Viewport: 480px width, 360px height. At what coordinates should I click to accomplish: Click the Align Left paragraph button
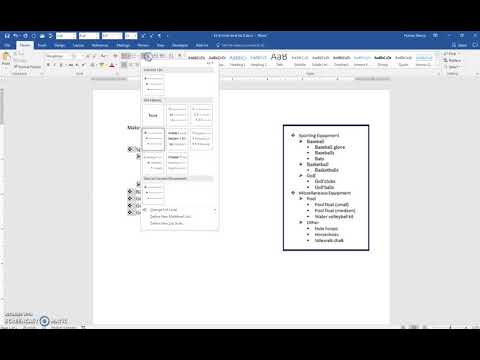pyautogui.click(x=124, y=65)
